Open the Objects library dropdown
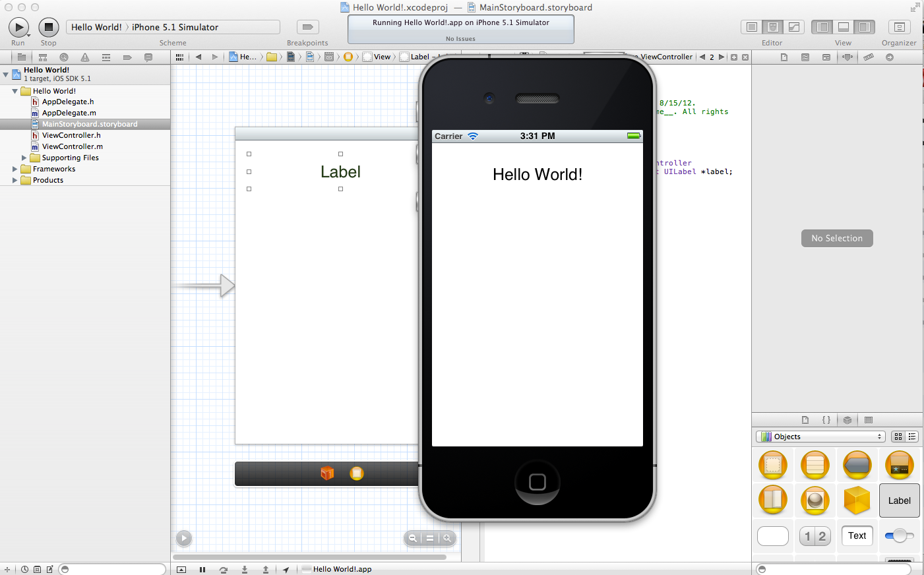The width and height of the screenshot is (924, 575). tap(820, 437)
